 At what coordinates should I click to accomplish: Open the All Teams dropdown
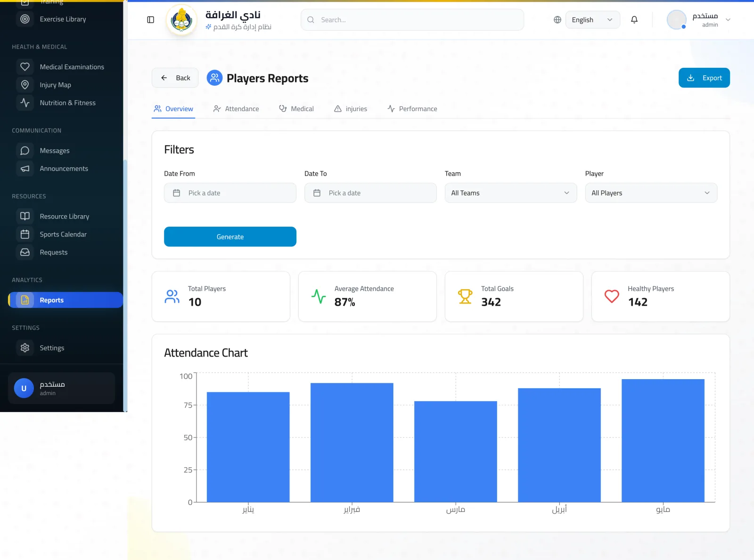tap(511, 193)
